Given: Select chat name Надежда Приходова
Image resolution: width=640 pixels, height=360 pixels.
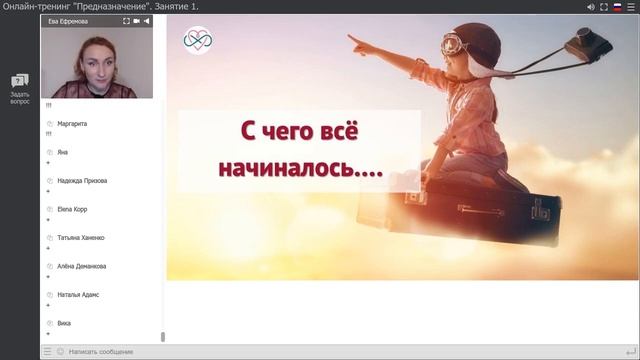Looking at the screenshot, I should point(82,181).
